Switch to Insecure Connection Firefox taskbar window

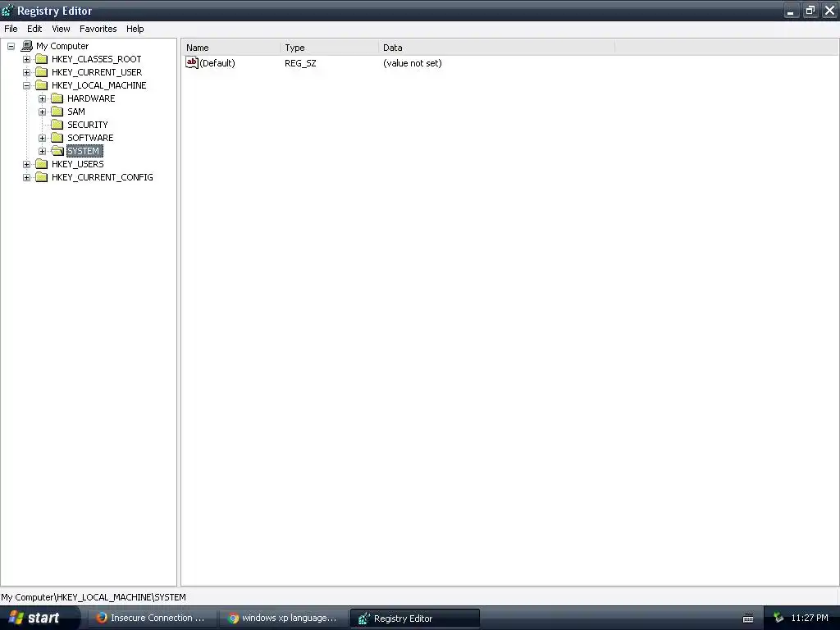coord(151,618)
